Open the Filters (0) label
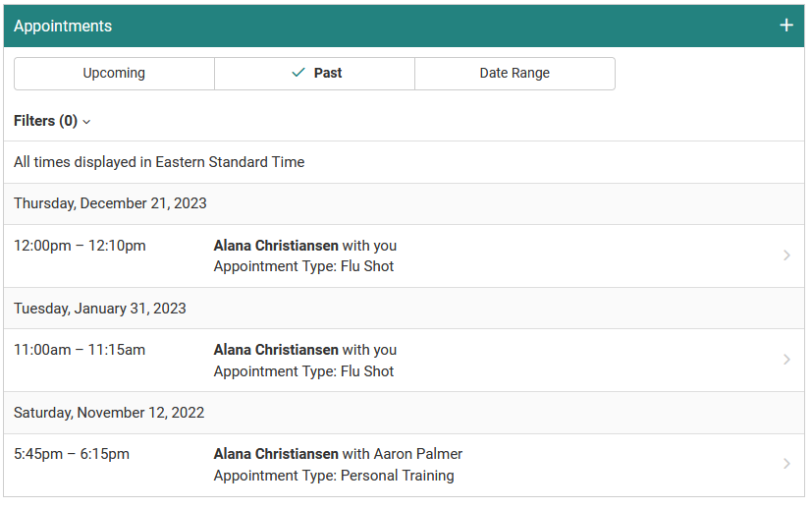The width and height of the screenshot is (812, 509). (x=45, y=121)
